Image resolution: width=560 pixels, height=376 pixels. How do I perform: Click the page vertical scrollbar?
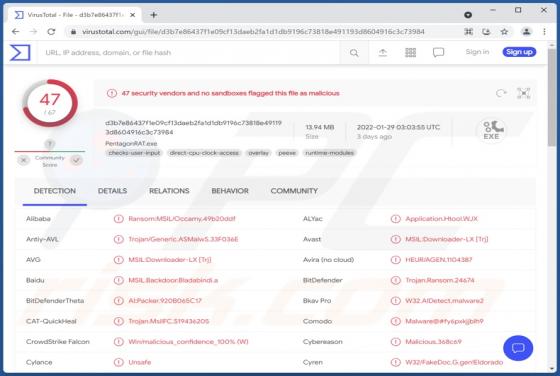pyautogui.click(x=552, y=207)
